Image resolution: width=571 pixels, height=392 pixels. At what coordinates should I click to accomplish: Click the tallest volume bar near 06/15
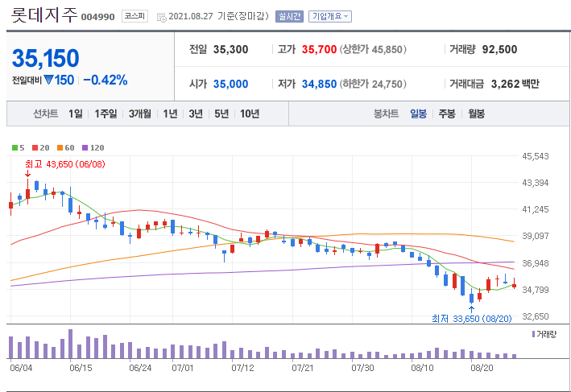click(x=71, y=344)
